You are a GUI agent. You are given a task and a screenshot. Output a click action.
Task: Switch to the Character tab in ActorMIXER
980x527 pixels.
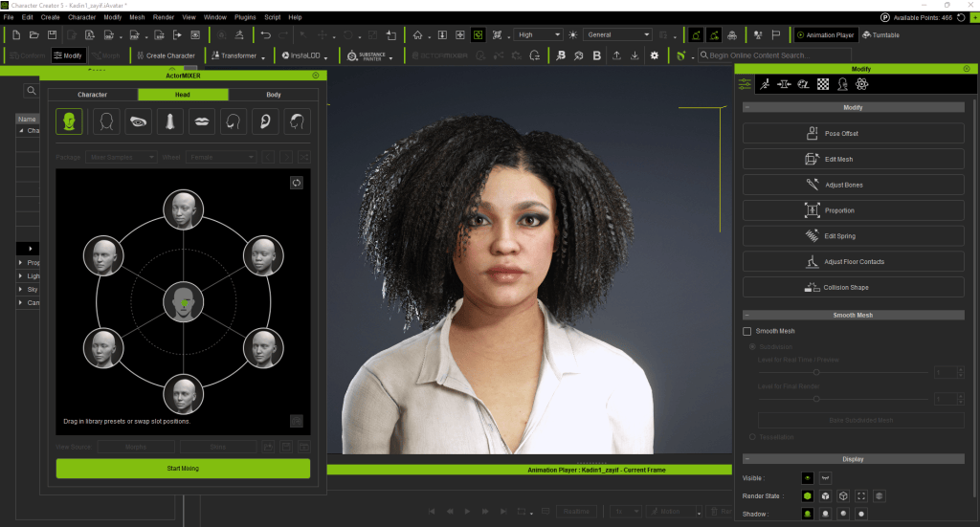click(93, 95)
